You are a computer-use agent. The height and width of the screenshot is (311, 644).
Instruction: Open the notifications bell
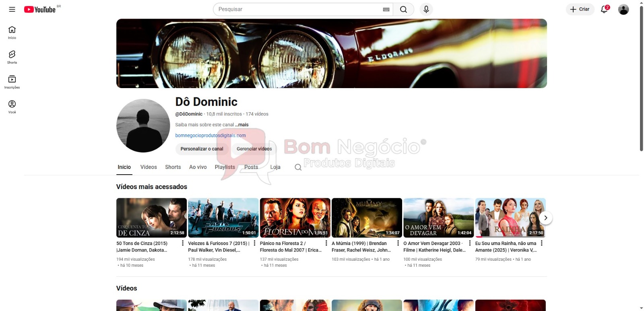[604, 9]
